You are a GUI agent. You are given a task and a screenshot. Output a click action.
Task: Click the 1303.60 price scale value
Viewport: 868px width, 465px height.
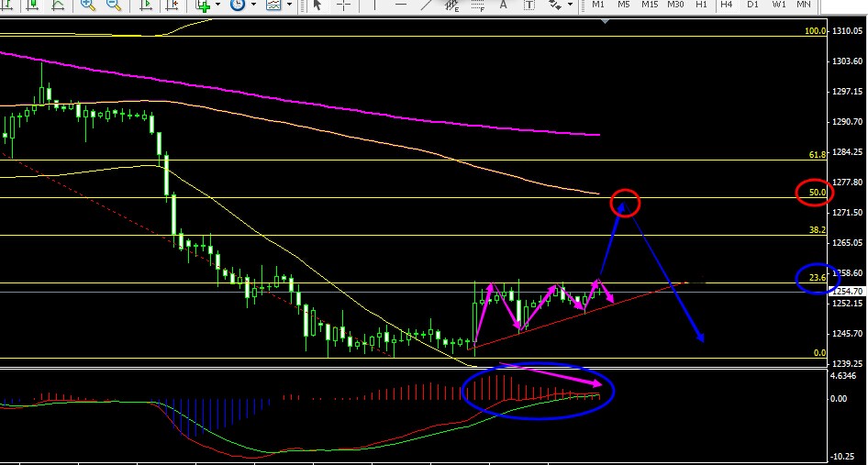point(848,61)
